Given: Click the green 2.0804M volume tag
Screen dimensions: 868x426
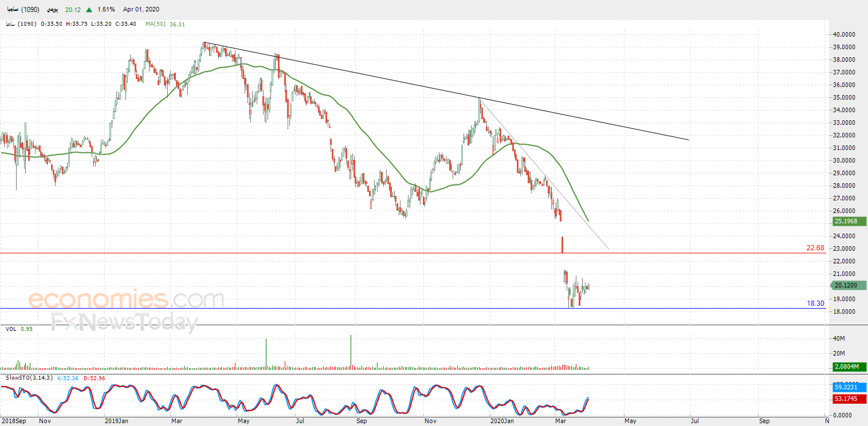Looking at the screenshot, I should (x=849, y=367).
